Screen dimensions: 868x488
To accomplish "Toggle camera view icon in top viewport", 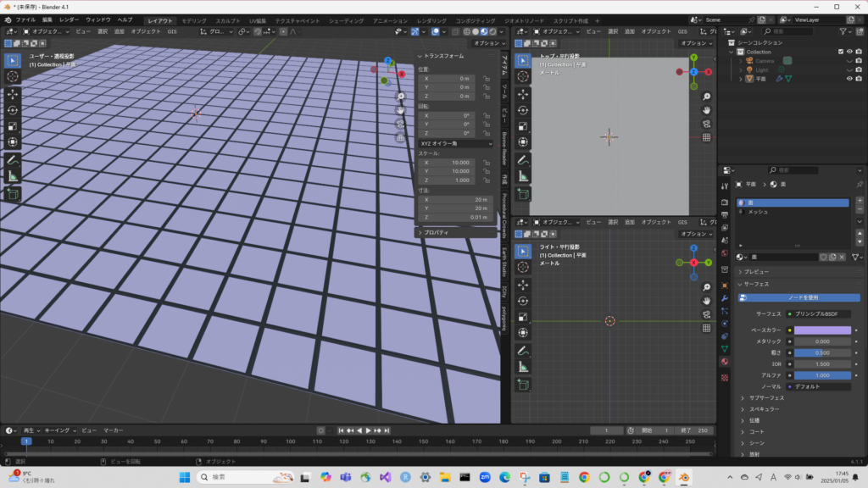I will point(706,123).
